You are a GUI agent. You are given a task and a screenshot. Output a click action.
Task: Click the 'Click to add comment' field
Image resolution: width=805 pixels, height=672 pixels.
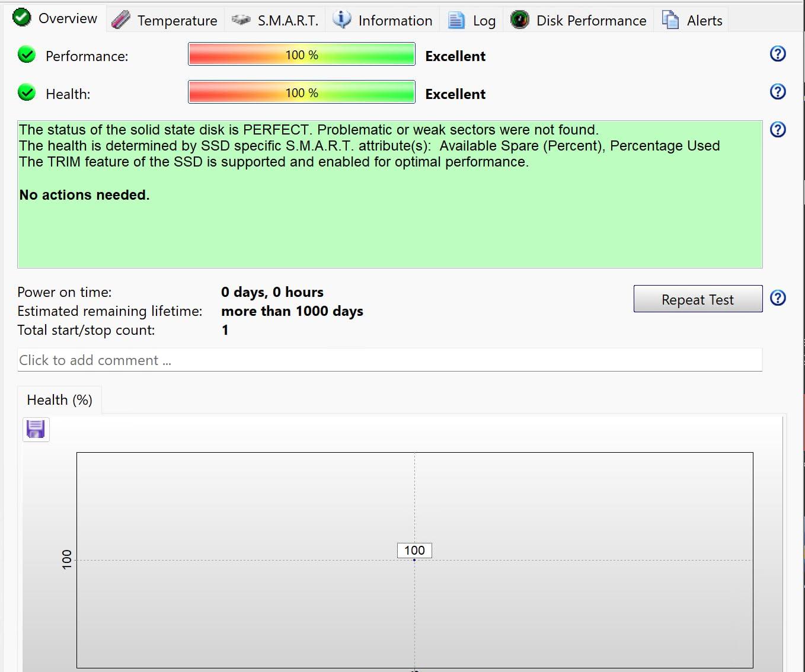pos(389,360)
